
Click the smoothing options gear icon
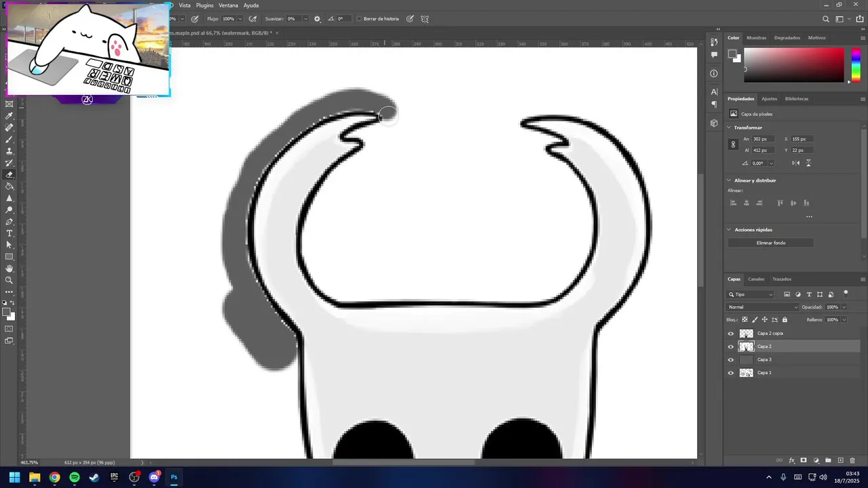(x=317, y=19)
